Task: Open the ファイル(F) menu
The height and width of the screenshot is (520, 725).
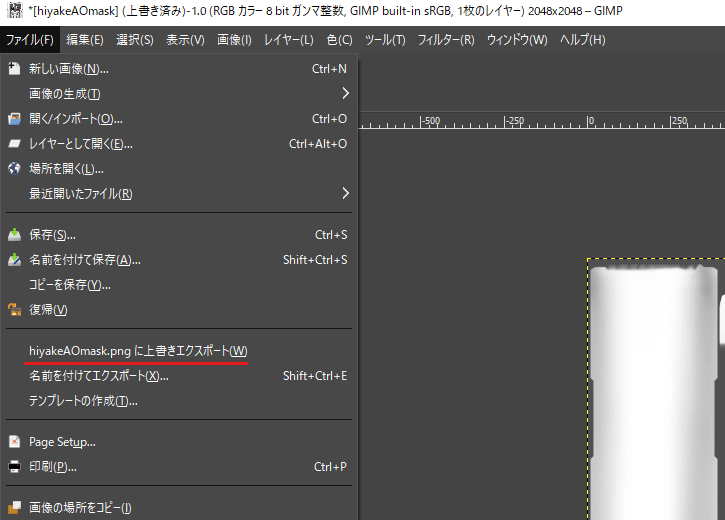Action: click(30, 40)
